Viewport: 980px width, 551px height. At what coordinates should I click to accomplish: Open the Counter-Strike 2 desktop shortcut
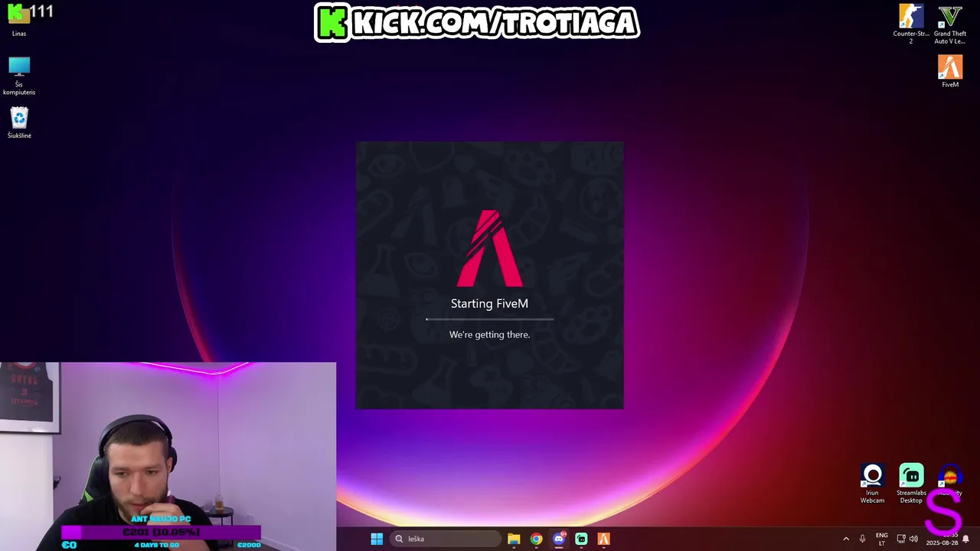pos(911,24)
